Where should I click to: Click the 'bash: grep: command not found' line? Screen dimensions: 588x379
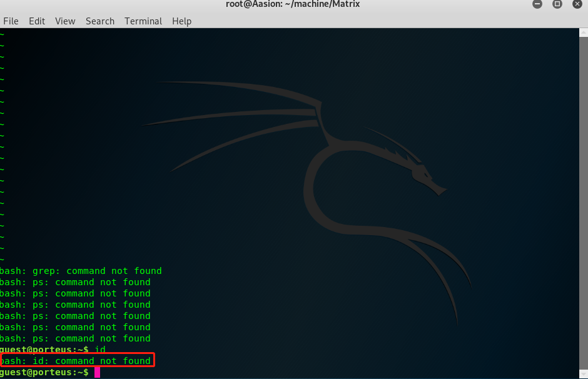point(81,271)
